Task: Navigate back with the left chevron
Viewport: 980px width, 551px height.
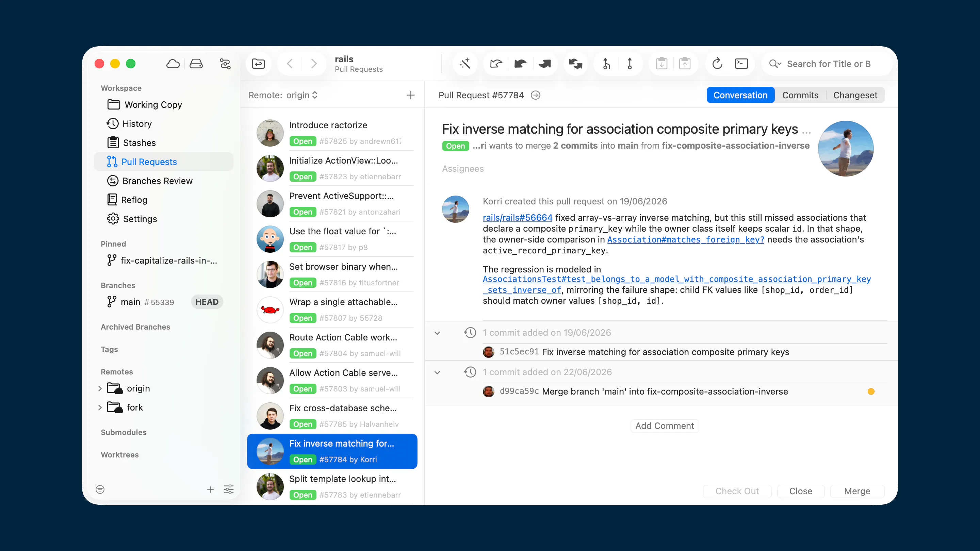Action: 290,64
